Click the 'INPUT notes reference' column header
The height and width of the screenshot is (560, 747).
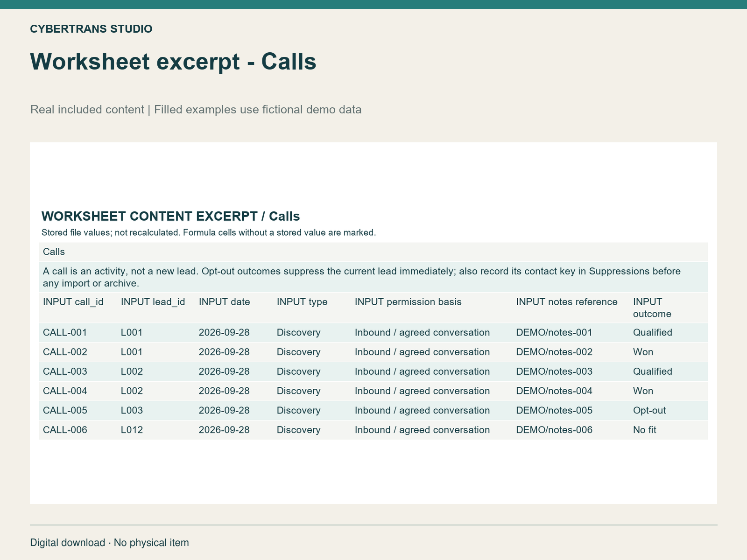click(567, 302)
